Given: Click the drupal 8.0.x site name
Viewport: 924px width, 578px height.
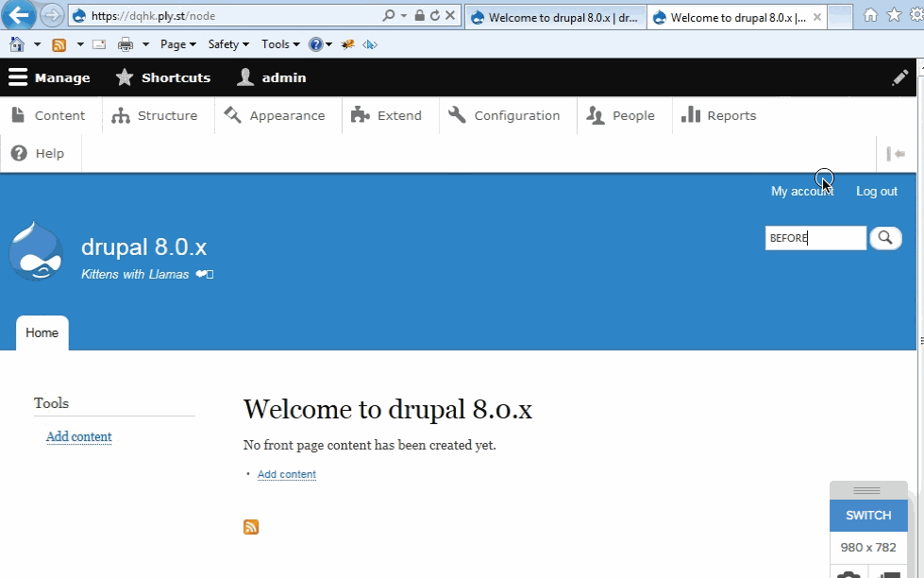Looking at the screenshot, I should 143,247.
